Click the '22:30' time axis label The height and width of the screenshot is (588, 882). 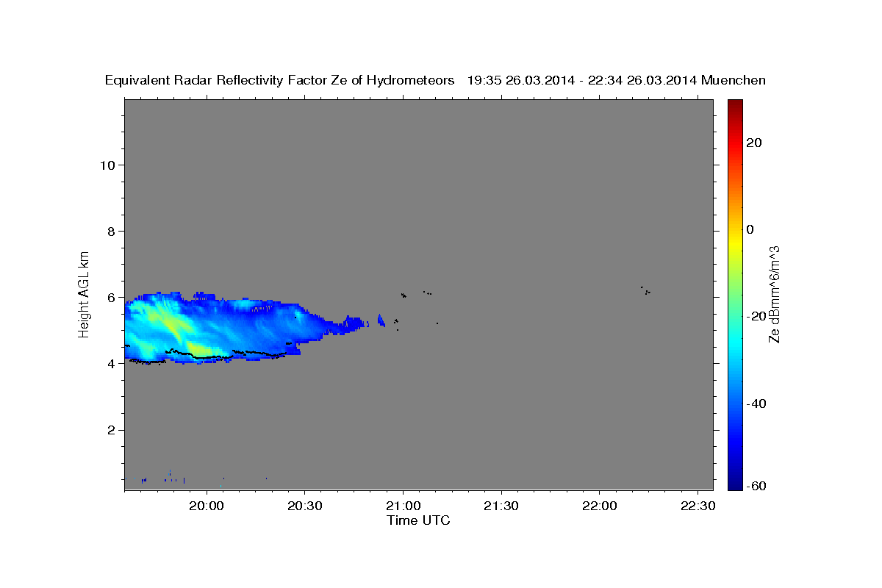pyautogui.click(x=697, y=506)
